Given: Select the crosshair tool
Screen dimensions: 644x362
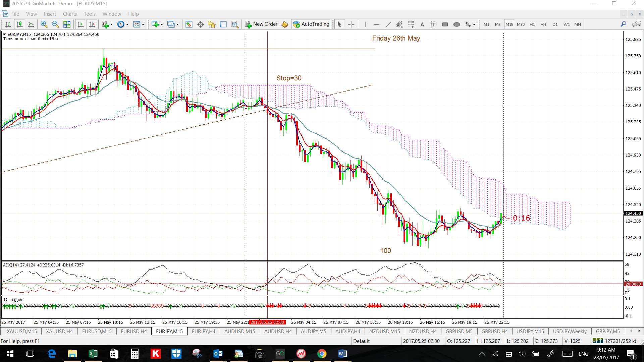Looking at the screenshot, I should [351, 24].
